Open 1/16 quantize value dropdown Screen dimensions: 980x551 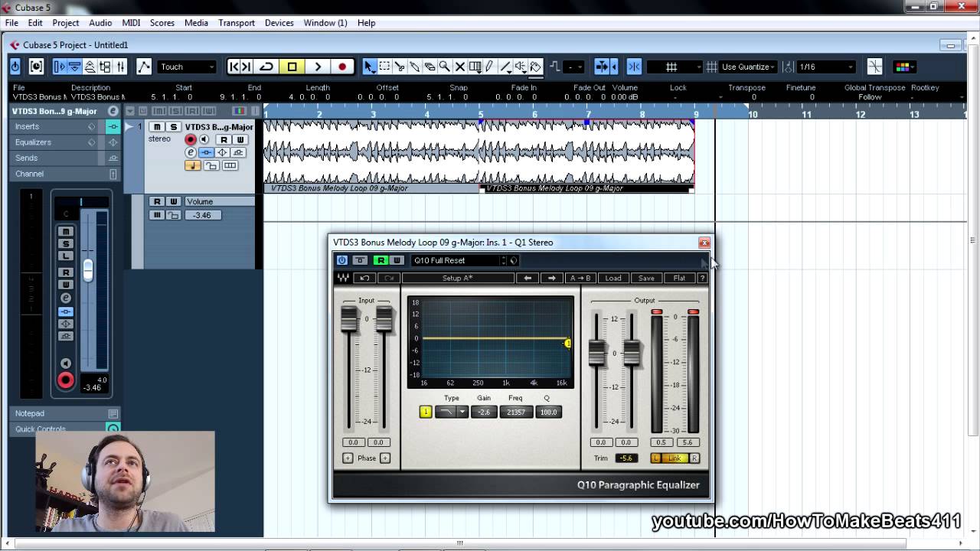tap(826, 67)
